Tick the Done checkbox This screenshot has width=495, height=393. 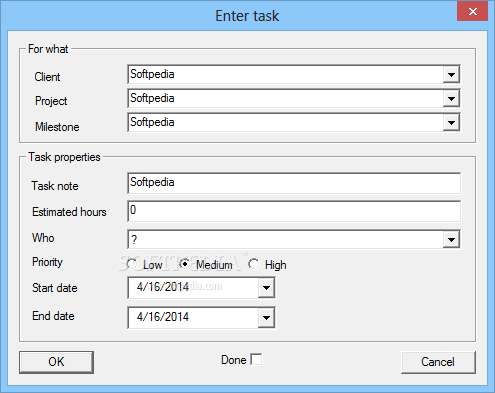[x=256, y=360]
